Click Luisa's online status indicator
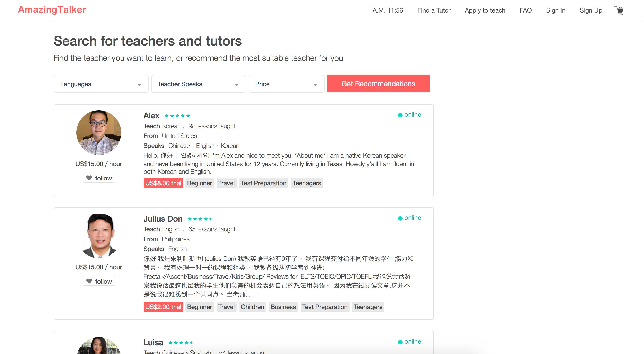The image size is (644, 354). (409, 341)
